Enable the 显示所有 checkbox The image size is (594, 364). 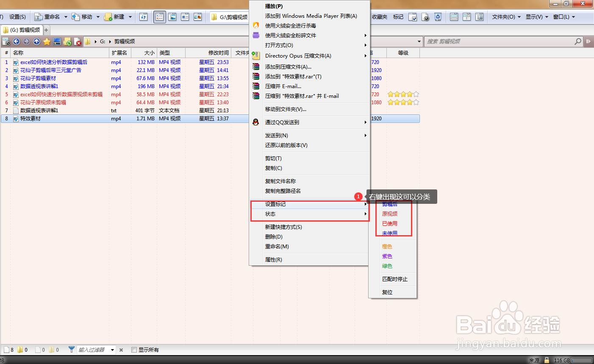click(x=135, y=350)
